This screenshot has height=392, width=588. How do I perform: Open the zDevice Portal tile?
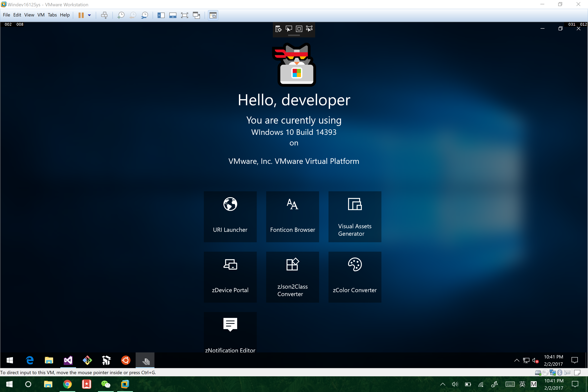[230, 277]
